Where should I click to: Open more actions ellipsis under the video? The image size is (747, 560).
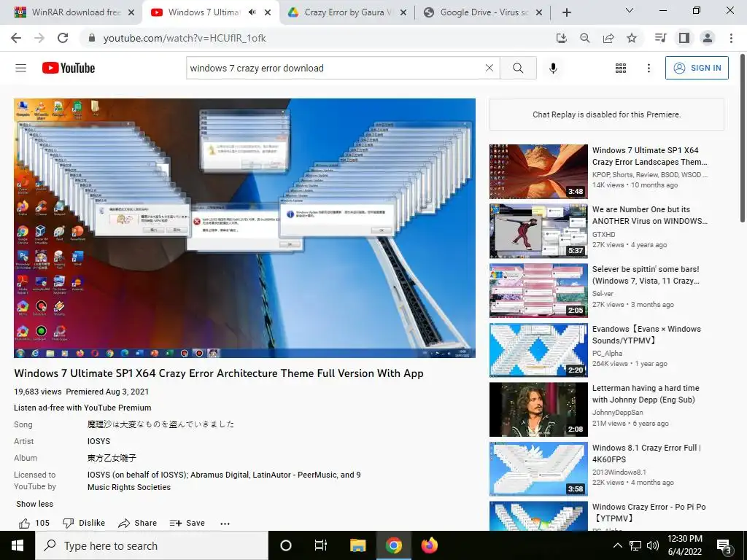coord(225,524)
